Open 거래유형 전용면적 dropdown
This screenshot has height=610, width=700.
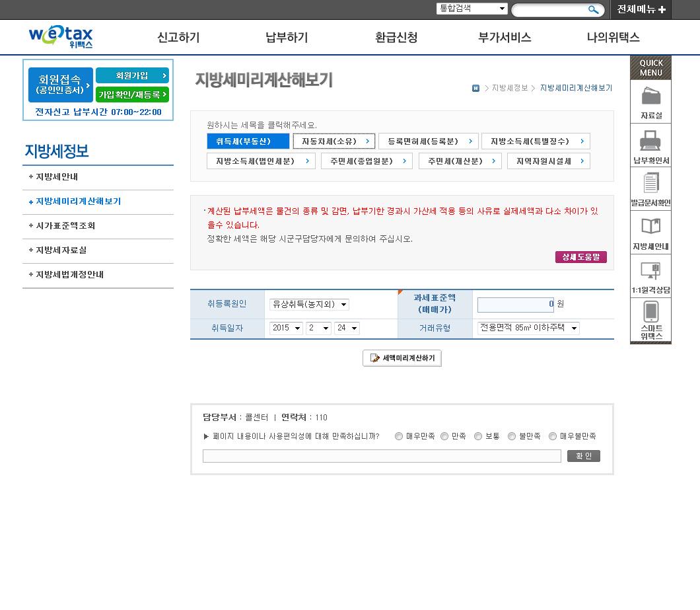[x=528, y=328]
